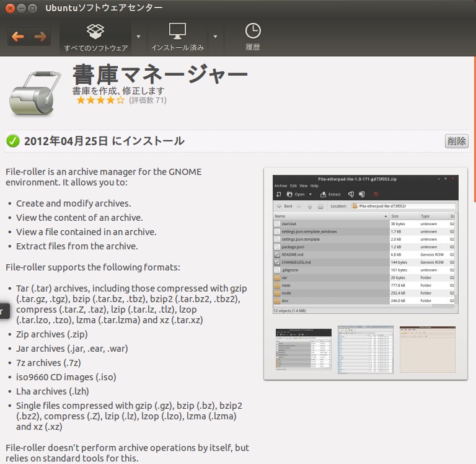Click the scrollbar on the right edge
The image size is (476, 464).
coord(475,130)
